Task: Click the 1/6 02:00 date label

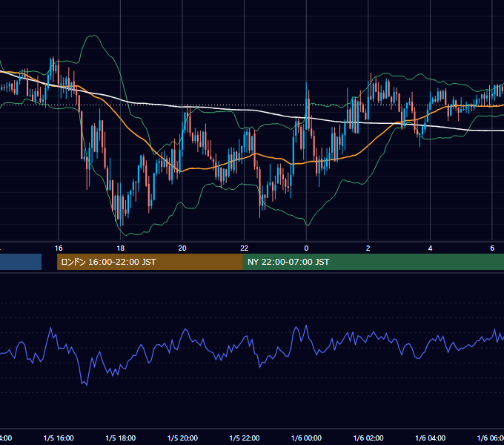Action: (368, 438)
